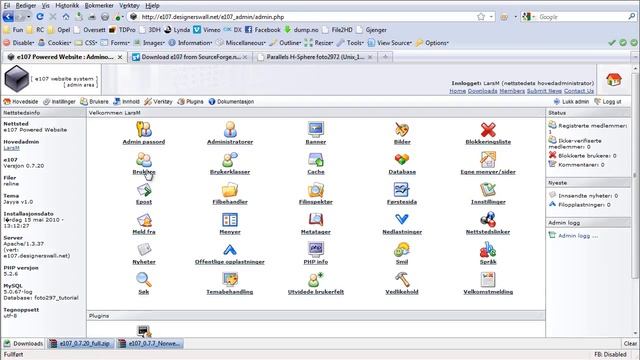
Task: Open the Nedlastninger icon
Action: click(402, 220)
